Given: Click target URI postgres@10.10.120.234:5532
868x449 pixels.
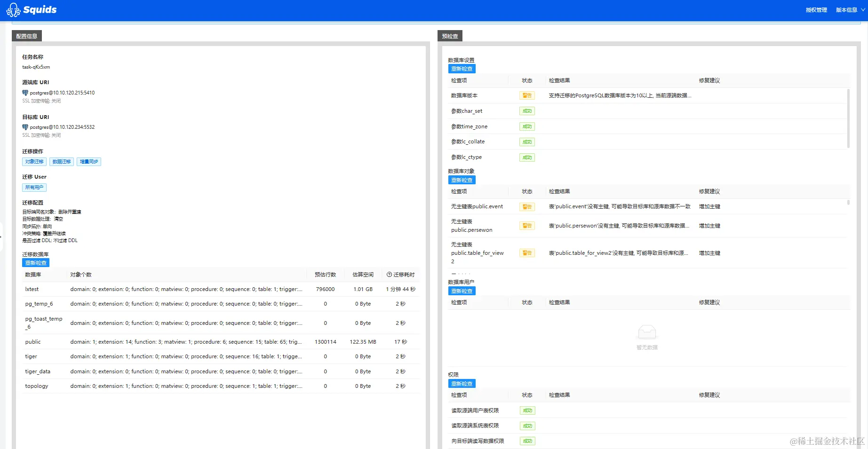Looking at the screenshot, I should tap(62, 127).
